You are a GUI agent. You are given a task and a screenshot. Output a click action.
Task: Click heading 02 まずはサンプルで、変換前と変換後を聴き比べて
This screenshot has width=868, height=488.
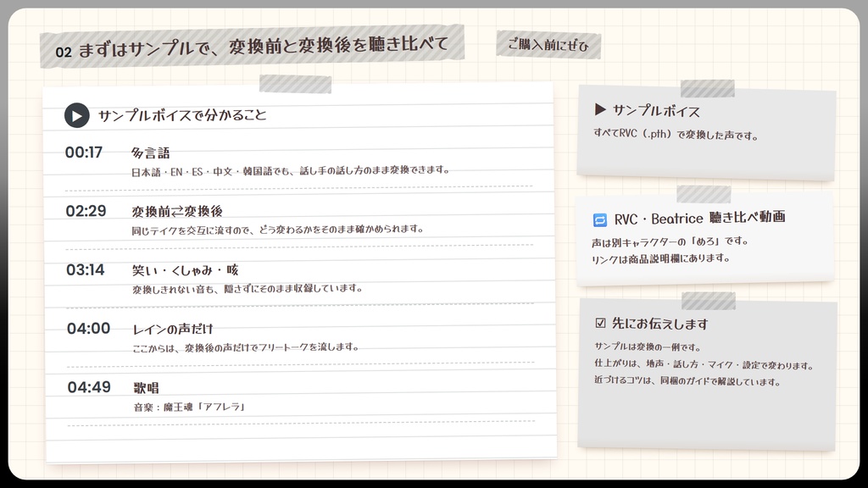(252, 47)
